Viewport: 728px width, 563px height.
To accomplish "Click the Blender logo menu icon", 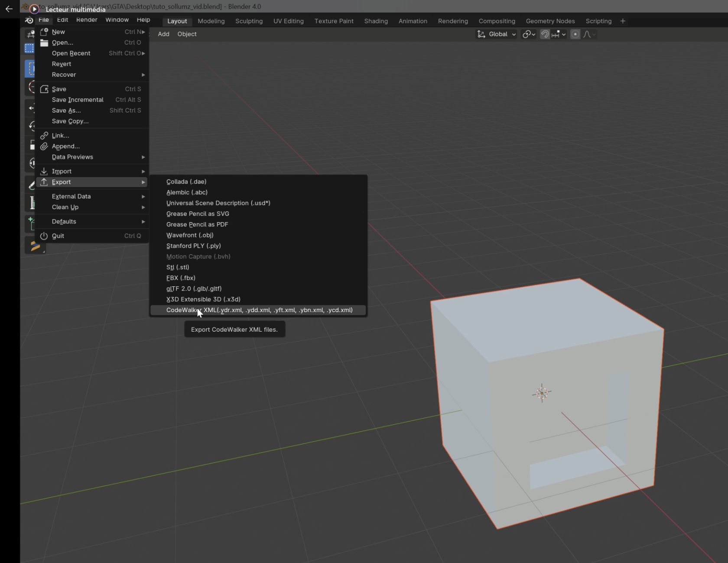I will (x=29, y=20).
